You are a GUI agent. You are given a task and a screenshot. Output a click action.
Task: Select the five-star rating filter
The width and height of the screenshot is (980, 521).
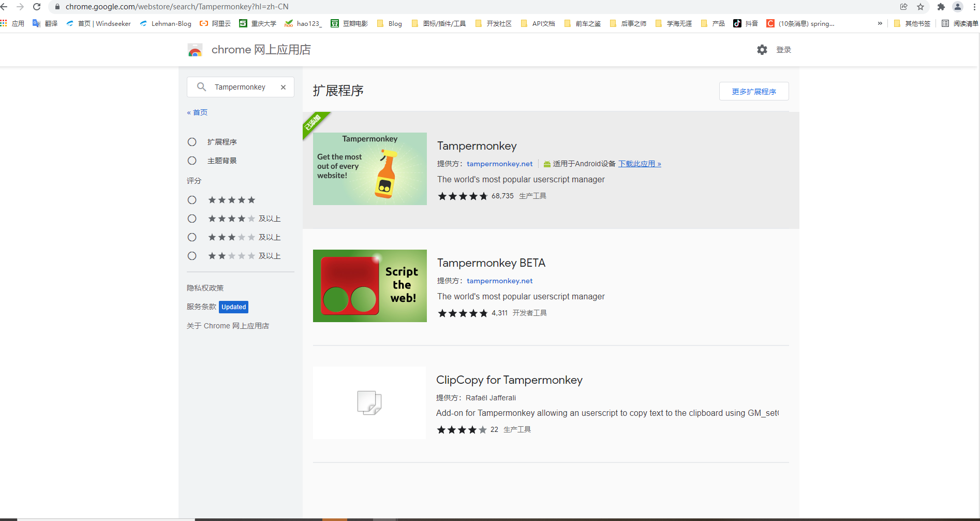(x=192, y=200)
